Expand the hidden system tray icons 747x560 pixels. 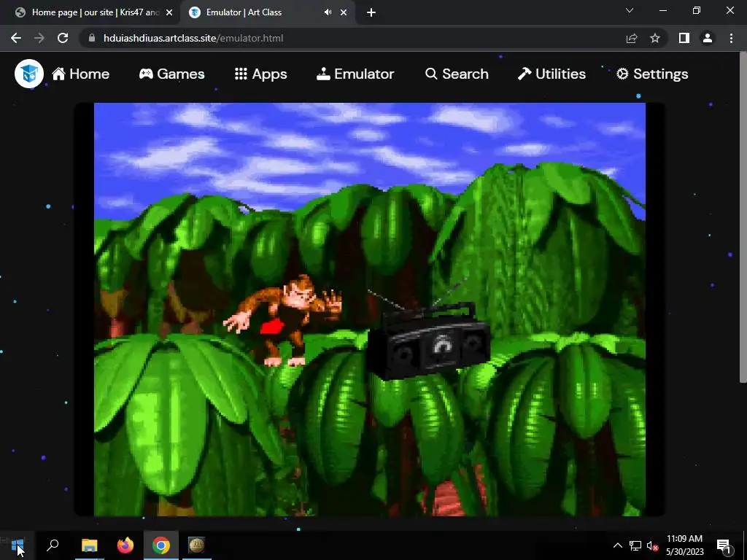[617, 545]
